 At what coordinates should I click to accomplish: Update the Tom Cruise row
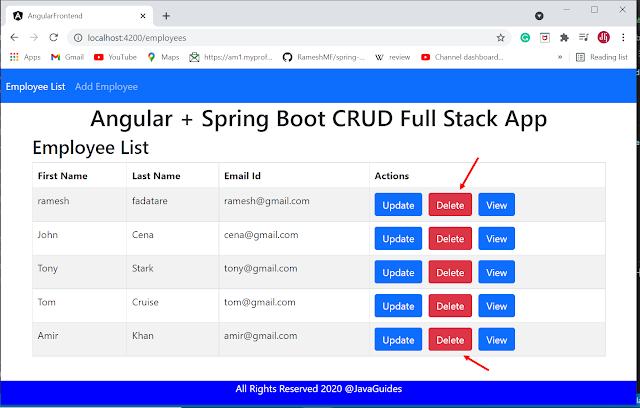coord(398,306)
